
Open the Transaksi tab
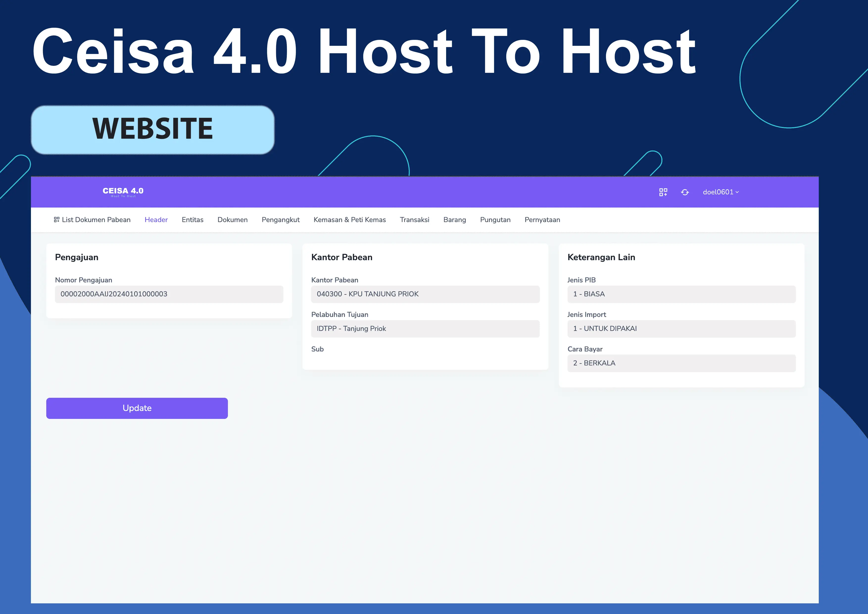pos(415,220)
